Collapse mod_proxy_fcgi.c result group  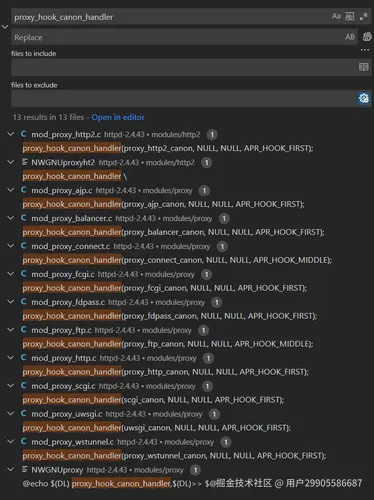pos(11,274)
